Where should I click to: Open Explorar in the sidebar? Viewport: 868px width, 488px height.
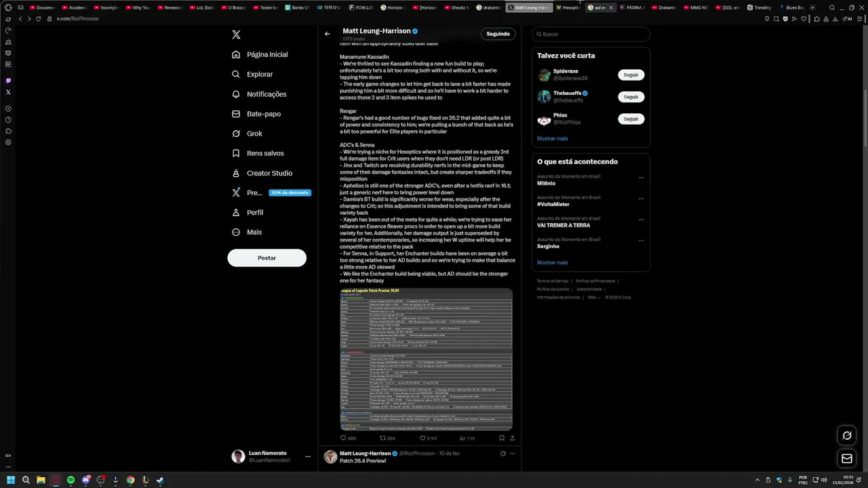(252, 74)
